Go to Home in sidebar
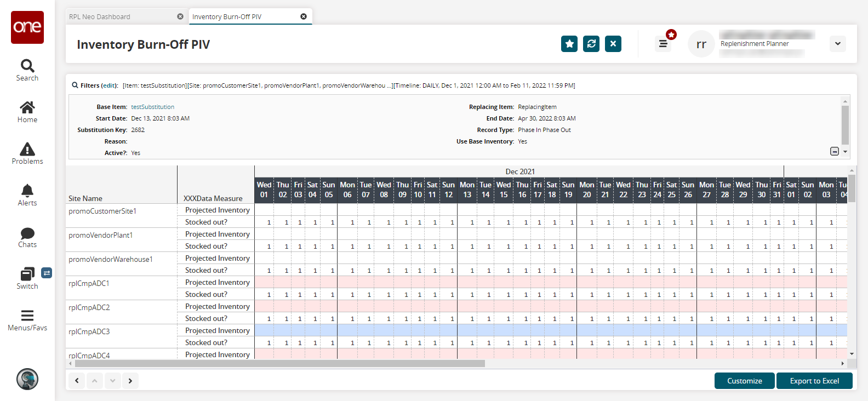 coord(27,112)
